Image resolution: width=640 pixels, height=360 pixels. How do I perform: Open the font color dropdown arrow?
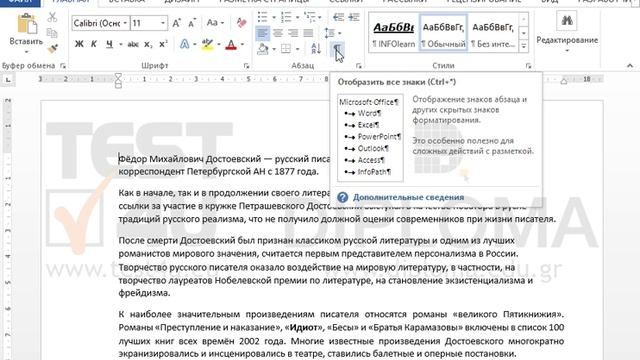(242, 44)
